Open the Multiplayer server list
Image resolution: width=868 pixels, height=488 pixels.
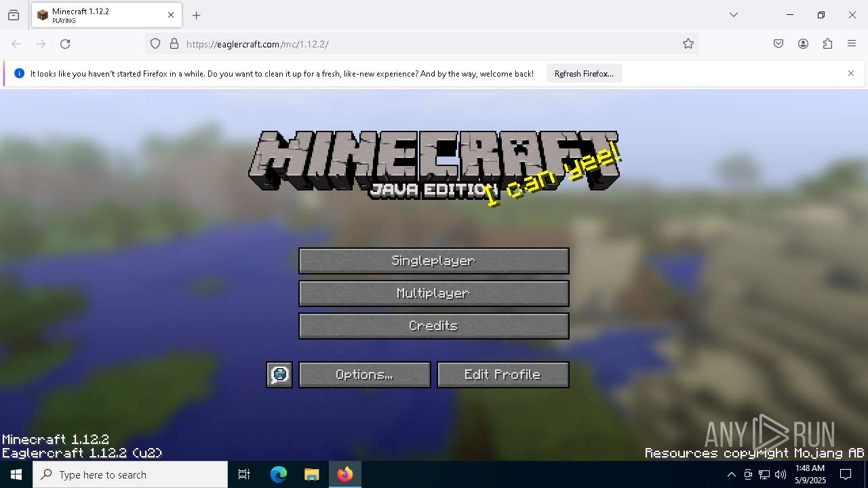(434, 293)
